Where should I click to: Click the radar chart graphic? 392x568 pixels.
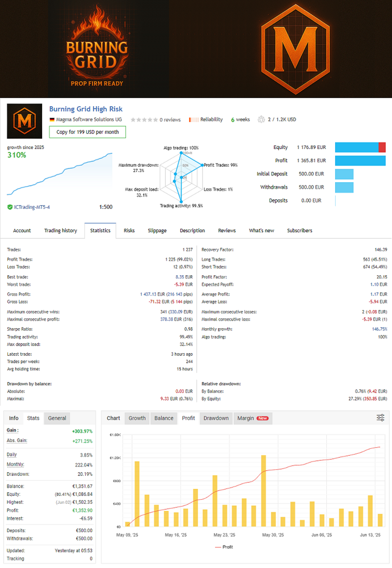click(181, 177)
